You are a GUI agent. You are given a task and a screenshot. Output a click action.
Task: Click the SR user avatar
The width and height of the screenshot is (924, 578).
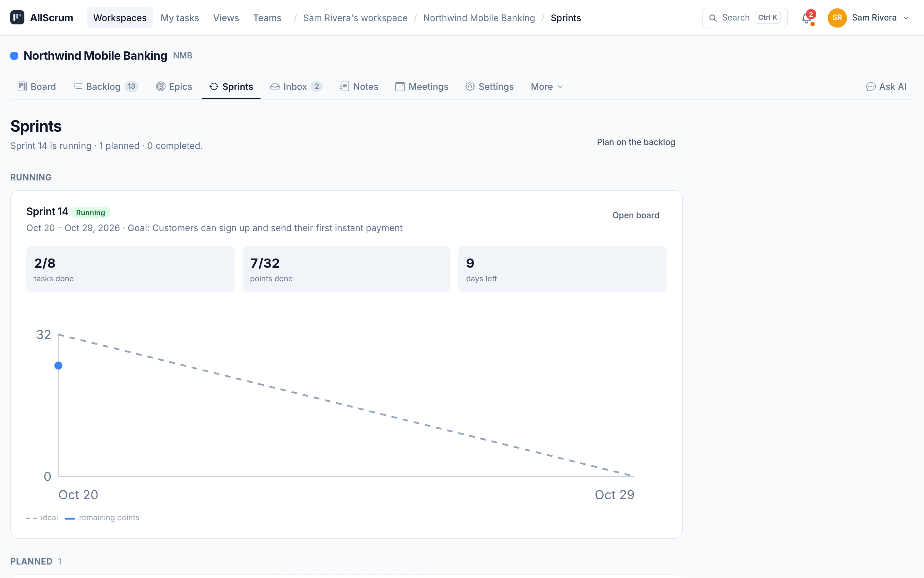(837, 18)
